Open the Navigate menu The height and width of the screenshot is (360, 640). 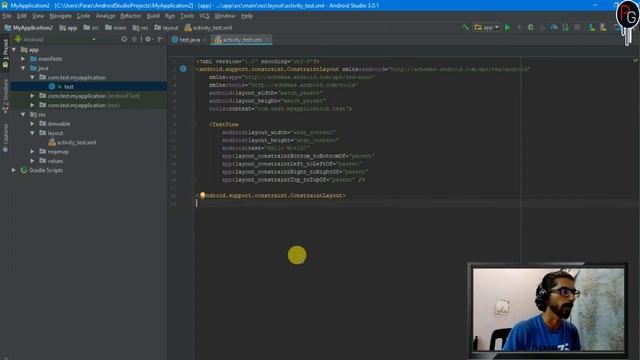[x=60, y=16]
